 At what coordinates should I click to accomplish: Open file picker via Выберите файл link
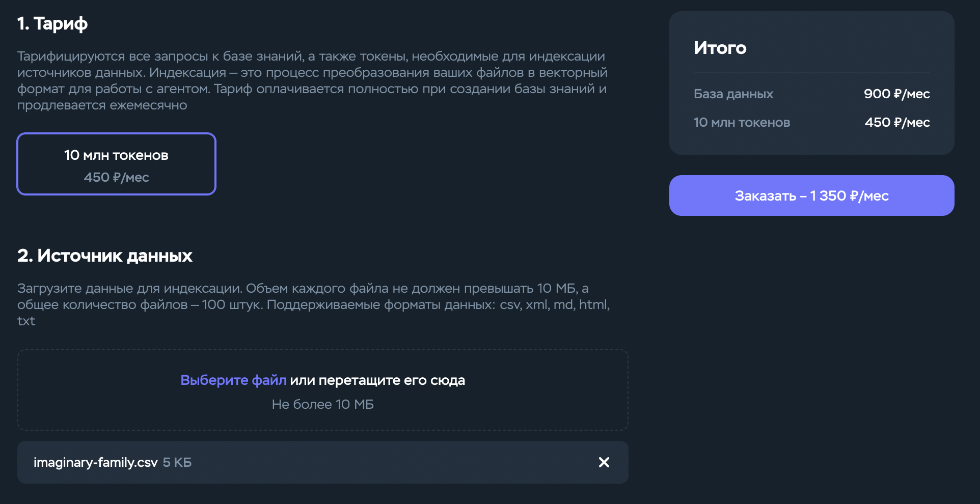coord(233,380)
